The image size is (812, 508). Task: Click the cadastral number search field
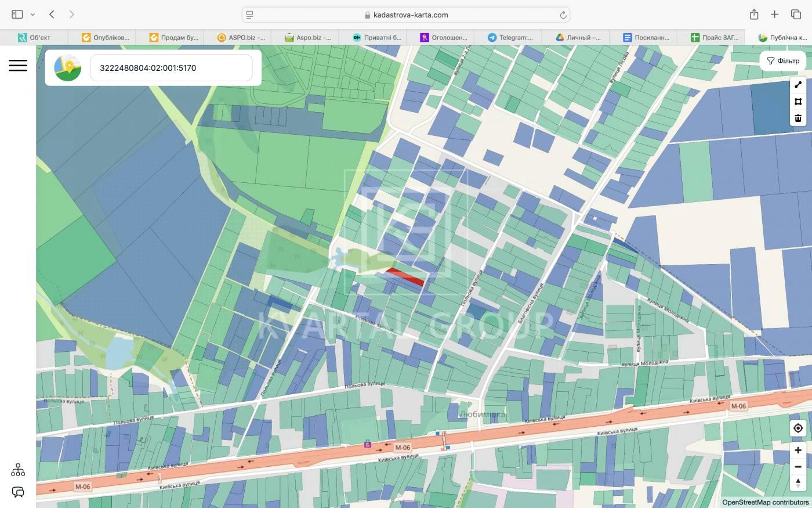coord(171,68)
